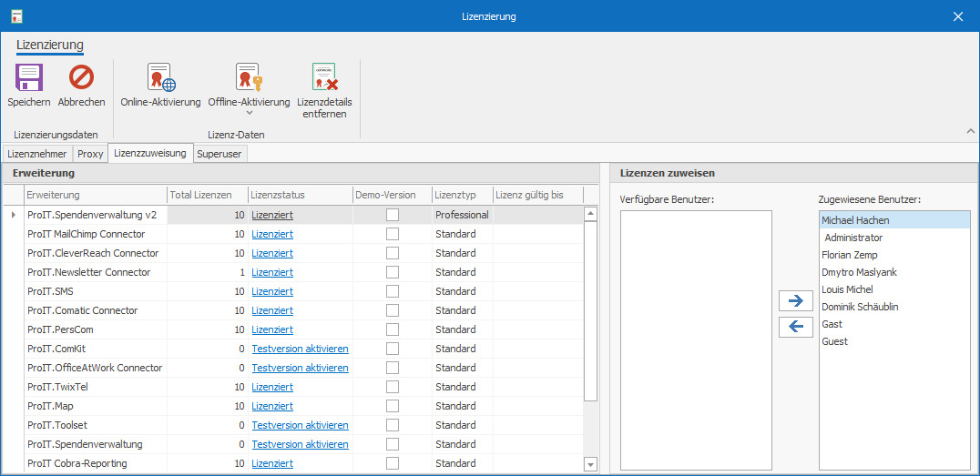Remove user with left arrow button
The image size is (980, 476).
coord(795,326)
